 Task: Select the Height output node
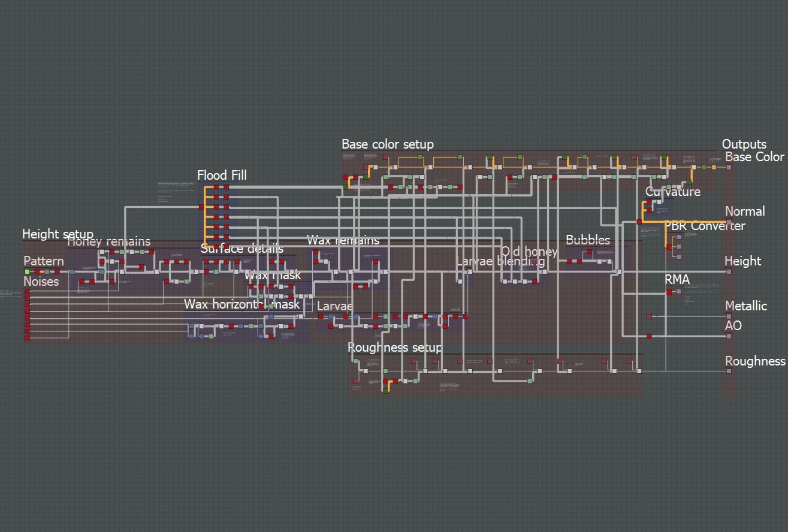(729, 271)
